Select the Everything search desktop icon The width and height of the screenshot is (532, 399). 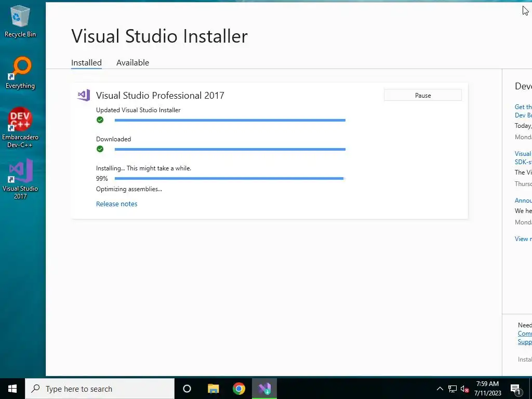[x=20, y=73]
